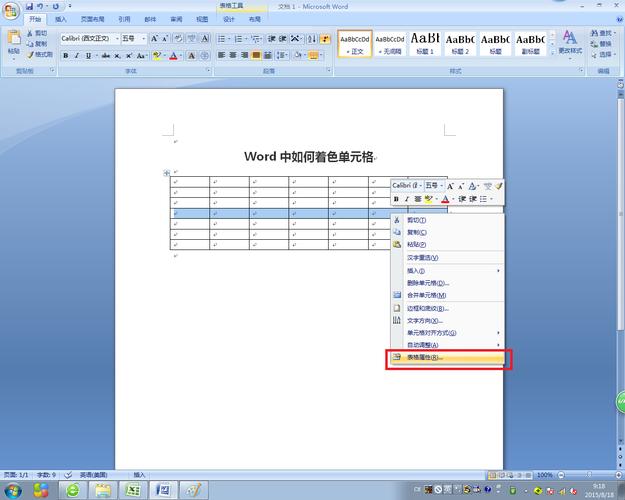Decrease indent in ribbon Paragraph group

pos(272,39)
